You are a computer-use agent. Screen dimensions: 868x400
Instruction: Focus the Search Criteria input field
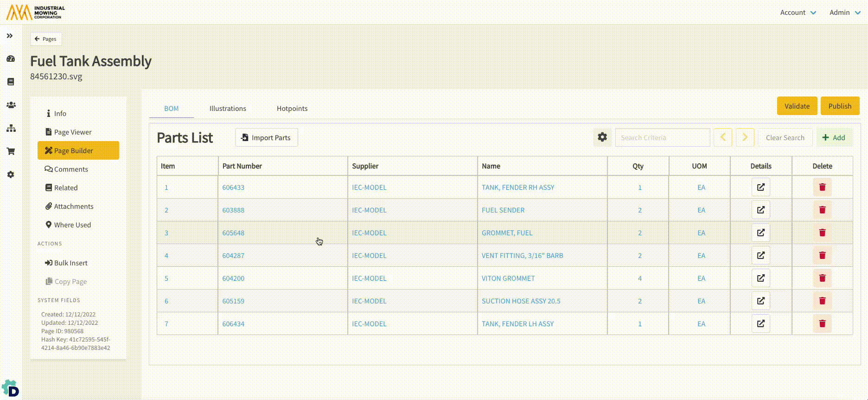pyautogui.click(x=662, y=138)
